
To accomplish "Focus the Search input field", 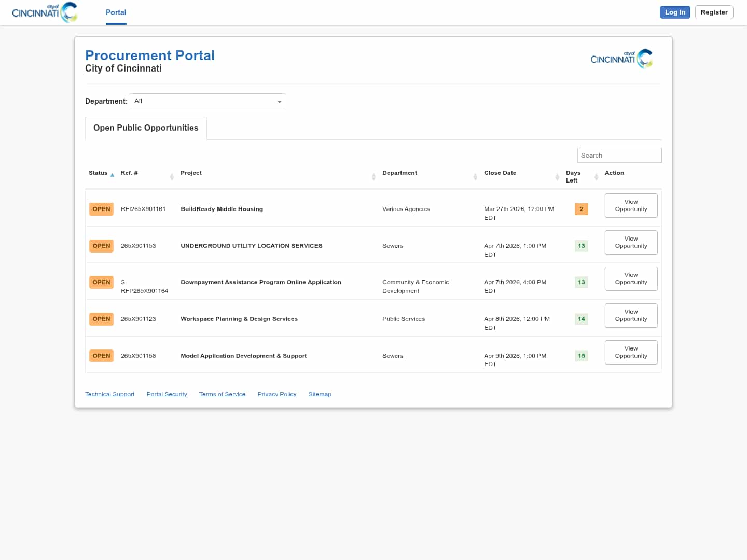I will coord(619,156).
